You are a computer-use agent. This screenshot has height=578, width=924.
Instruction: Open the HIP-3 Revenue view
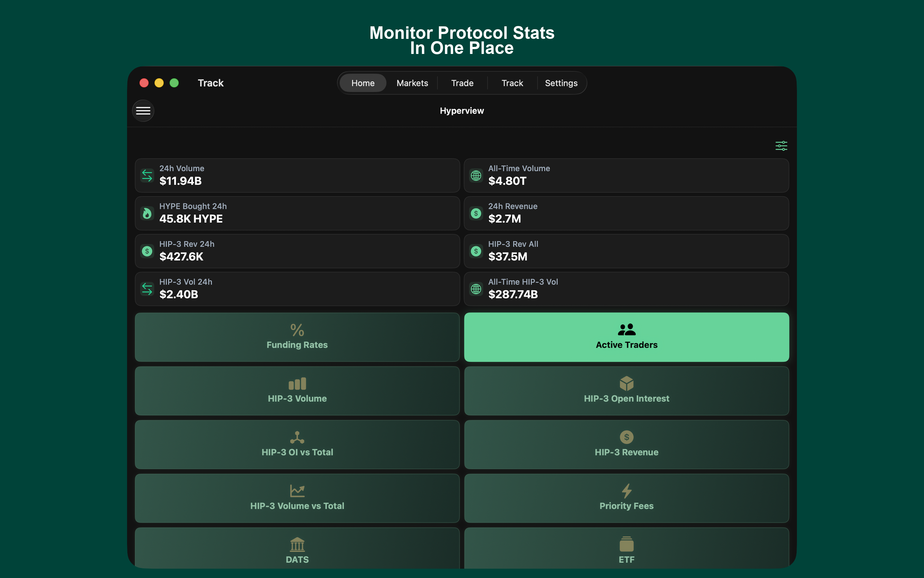click(627, 445)
